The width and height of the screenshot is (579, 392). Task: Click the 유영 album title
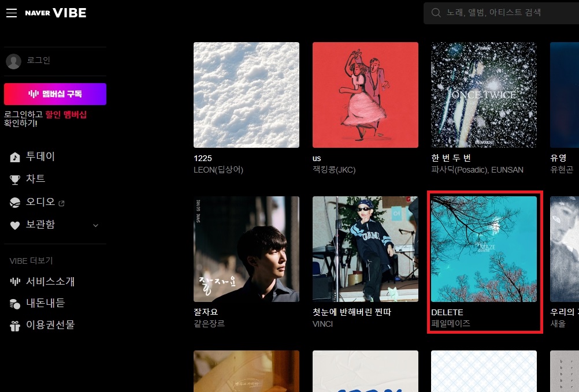tap(558, 158)
